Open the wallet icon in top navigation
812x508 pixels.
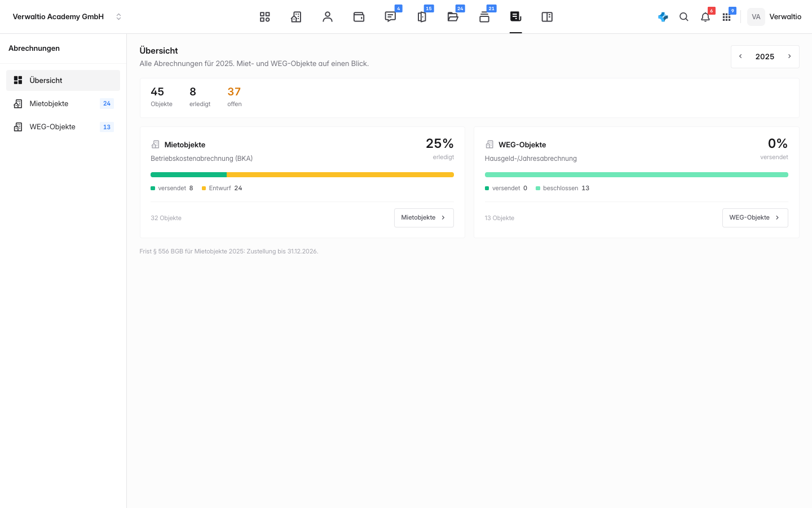click(359, 17)
